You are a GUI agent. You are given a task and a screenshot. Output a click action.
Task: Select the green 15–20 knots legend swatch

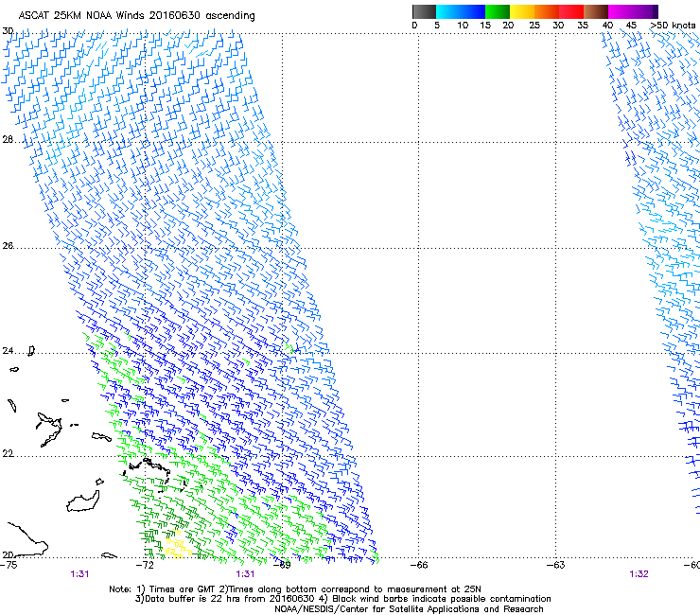(x=498, y=11)
